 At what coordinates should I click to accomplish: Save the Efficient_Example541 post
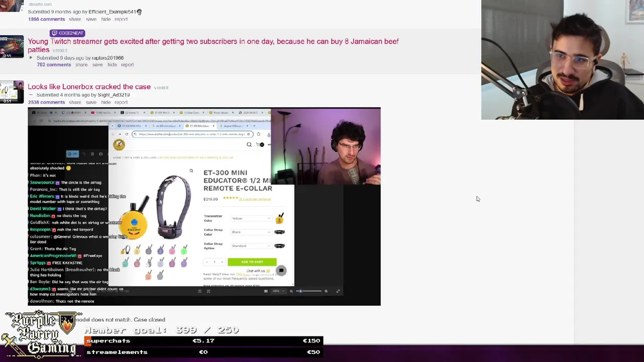(91, 19)
